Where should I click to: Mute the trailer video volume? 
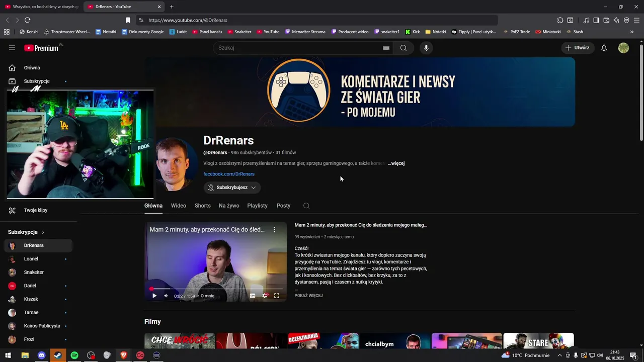pyautogui.click(x=166, y=296)
